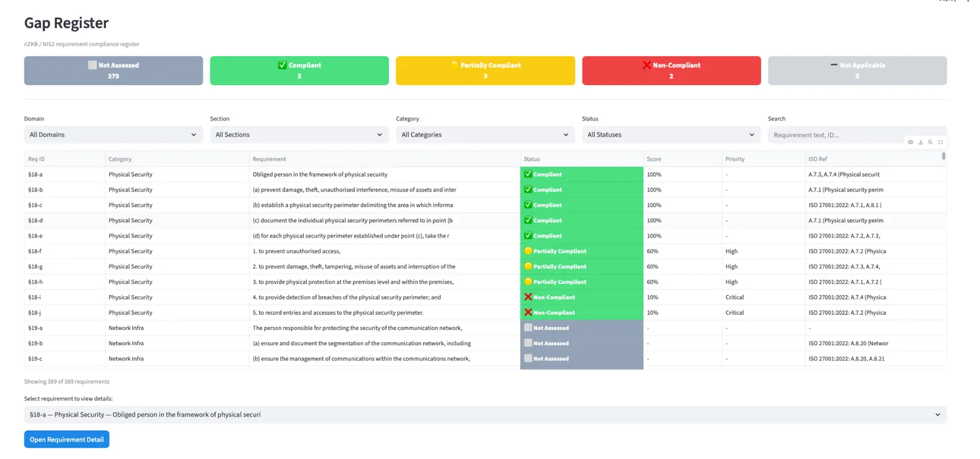Viewport: 980px width, 459px height.
Task: Click the ISO Ref cell in row §19-c
Action: (876, 359)
